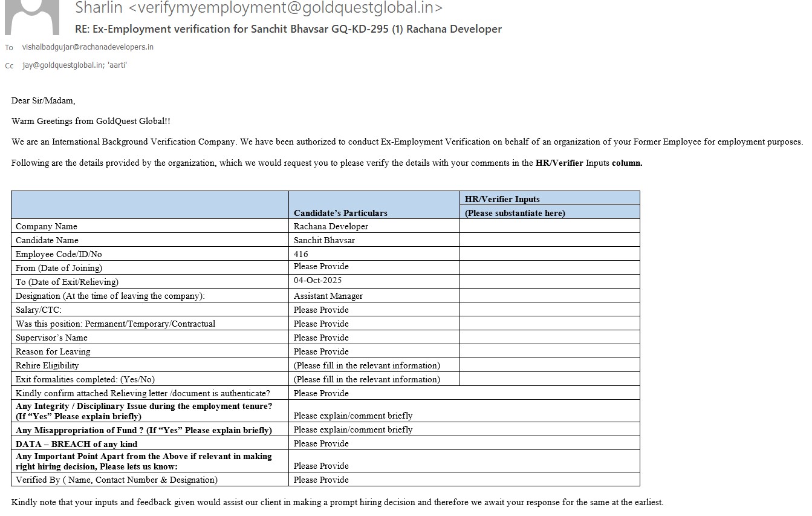Click verifier cell for Rehire Eligibility row

click(549, 365)
